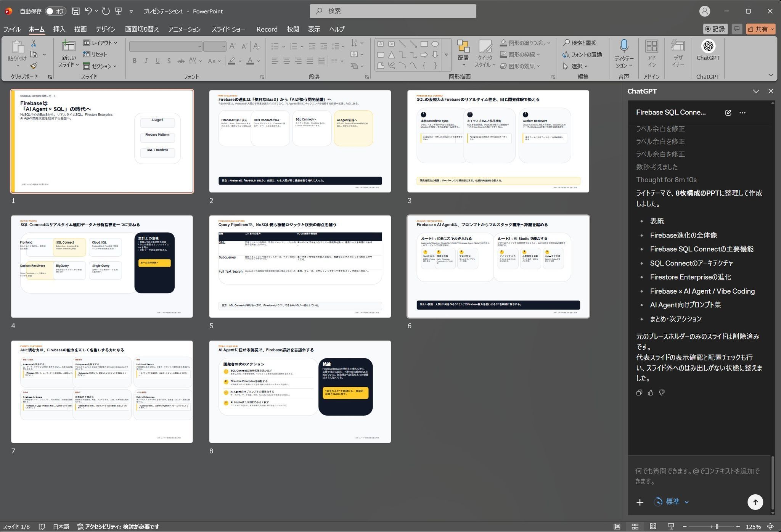
Task: Open the Transitions (画面切り替え) tab
Action: pyautogui.click(x=142, y=29)
